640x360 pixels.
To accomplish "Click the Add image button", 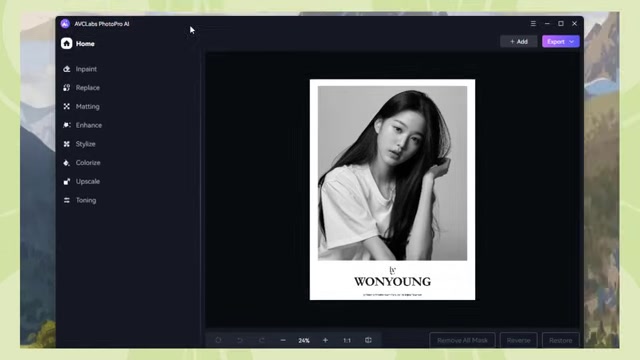I will pyautogui.click(x=519, y=42).
